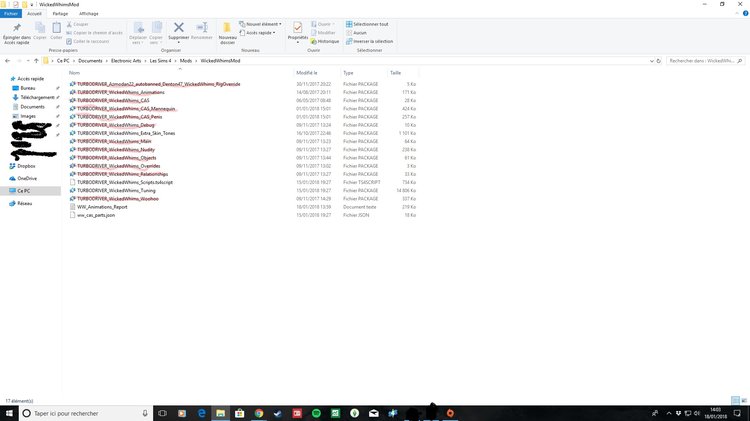The height and width of the screenshot is (421, 750).
Task: Select TURBODRIVER_WickedWhims_Scripts.ts4script file
Action: pos(124,182)
